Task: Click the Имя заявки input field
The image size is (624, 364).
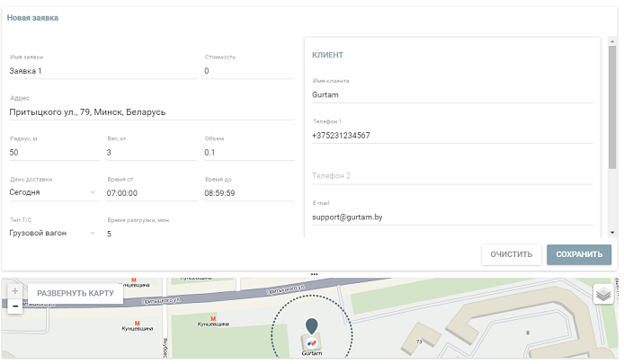Action: [102, 71]
